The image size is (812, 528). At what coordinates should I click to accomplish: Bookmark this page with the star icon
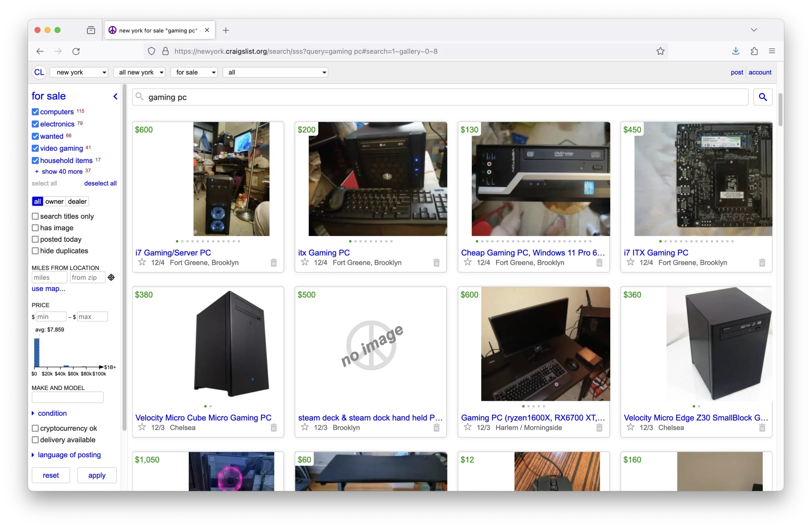(660, 51)
